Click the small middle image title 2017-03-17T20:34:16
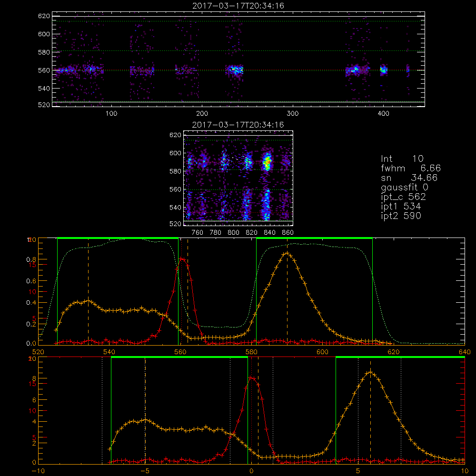The image size is (476, 476). click(x=238, y=125)
